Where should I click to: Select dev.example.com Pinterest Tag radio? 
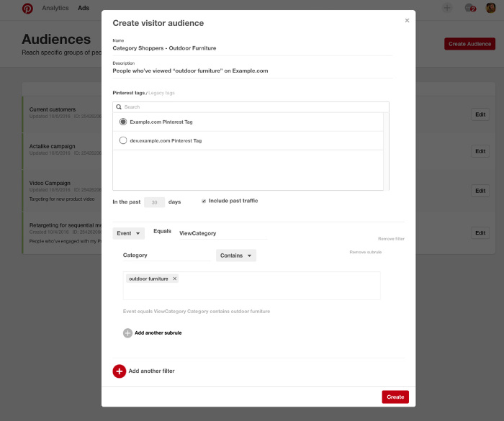click(x=123, y=140)
